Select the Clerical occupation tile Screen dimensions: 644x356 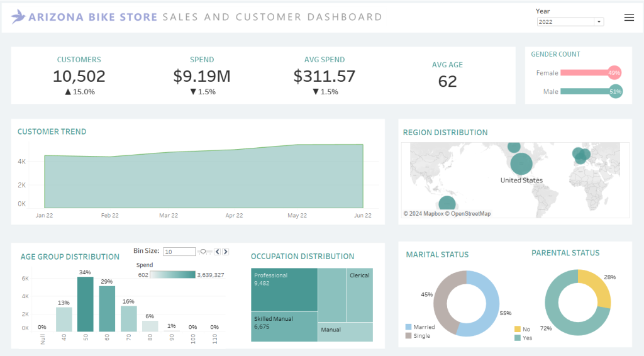[x=360, y=296]
